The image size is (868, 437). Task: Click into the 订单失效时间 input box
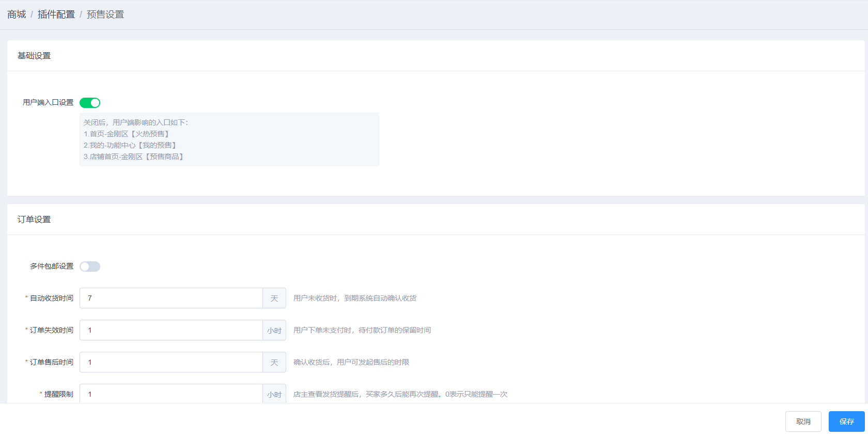(x=171, y=330)
